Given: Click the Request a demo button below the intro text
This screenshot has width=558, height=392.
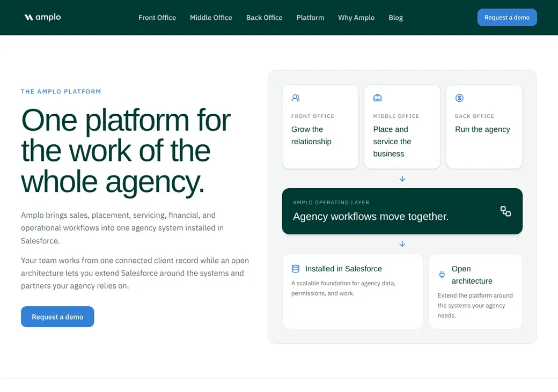Looking at the screenshot, I should point(57,316).
